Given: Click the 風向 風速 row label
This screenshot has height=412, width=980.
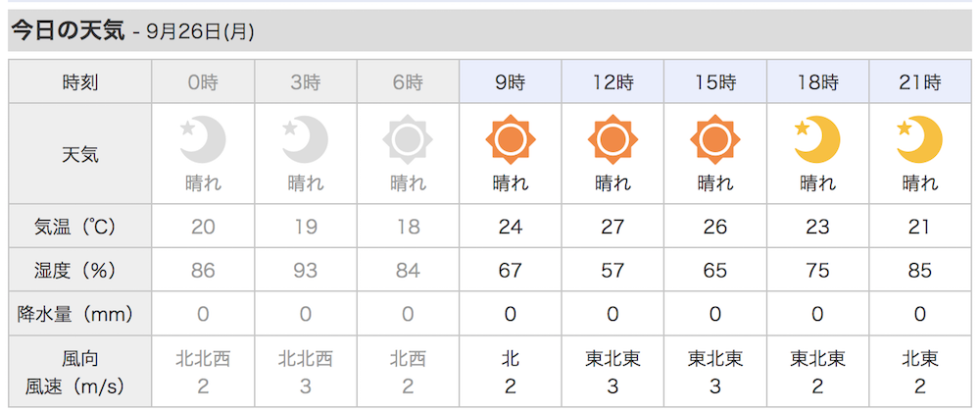Looking at the screenshot, I should 79,372.
